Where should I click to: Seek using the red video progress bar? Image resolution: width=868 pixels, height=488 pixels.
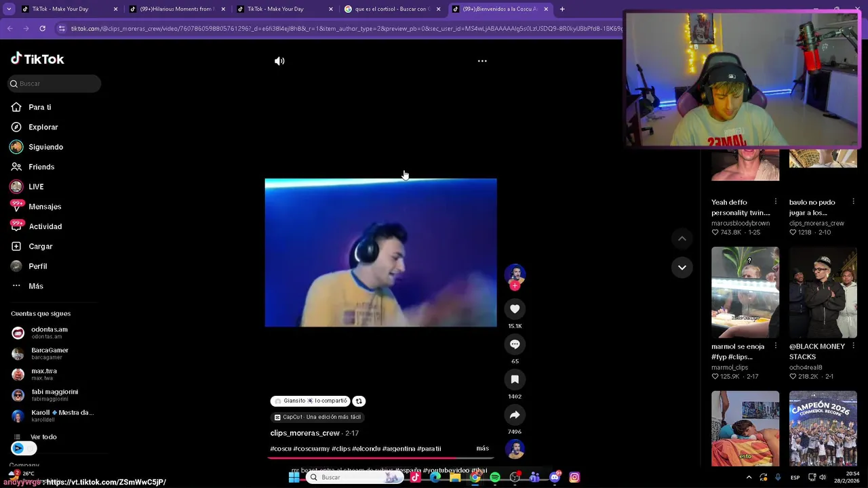point(380,458)
